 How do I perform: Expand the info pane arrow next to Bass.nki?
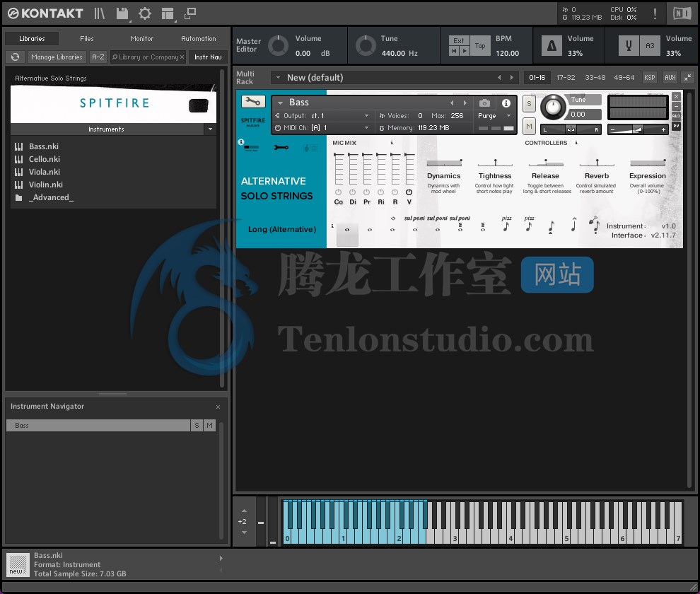[x=221, y=558]
